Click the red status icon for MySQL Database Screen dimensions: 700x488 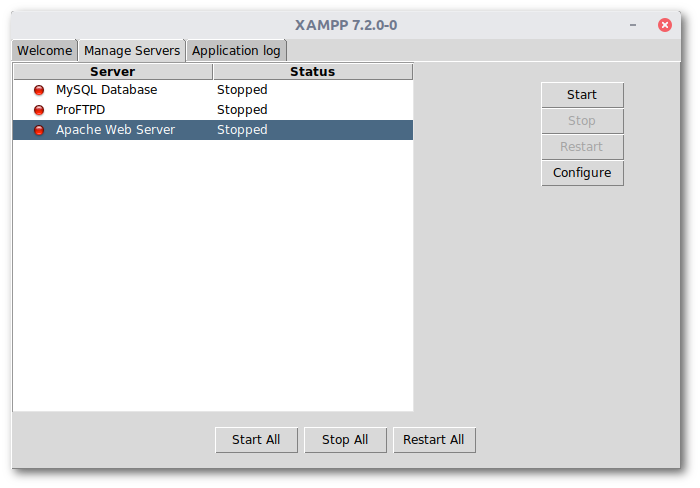[x=39, y=90]
